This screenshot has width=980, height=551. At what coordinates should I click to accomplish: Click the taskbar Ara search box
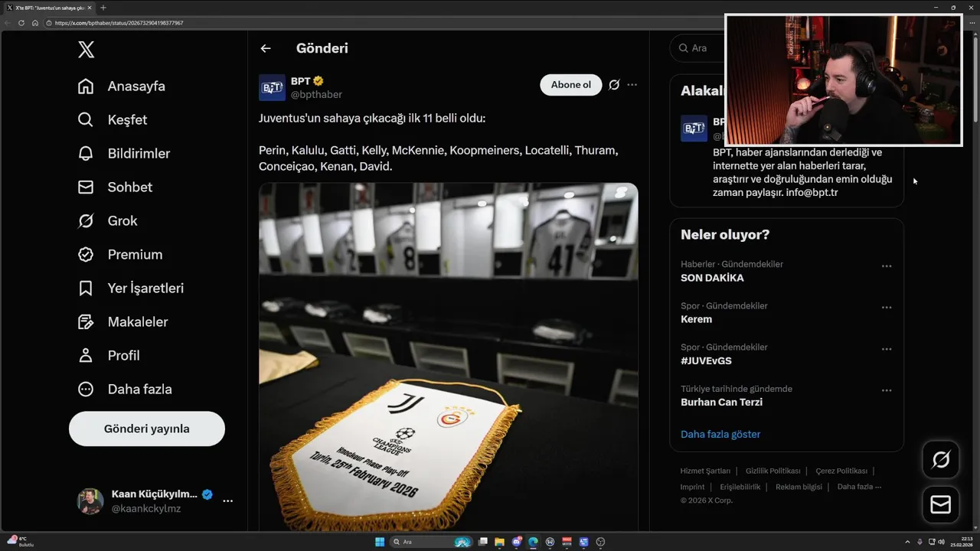point(431,542)
